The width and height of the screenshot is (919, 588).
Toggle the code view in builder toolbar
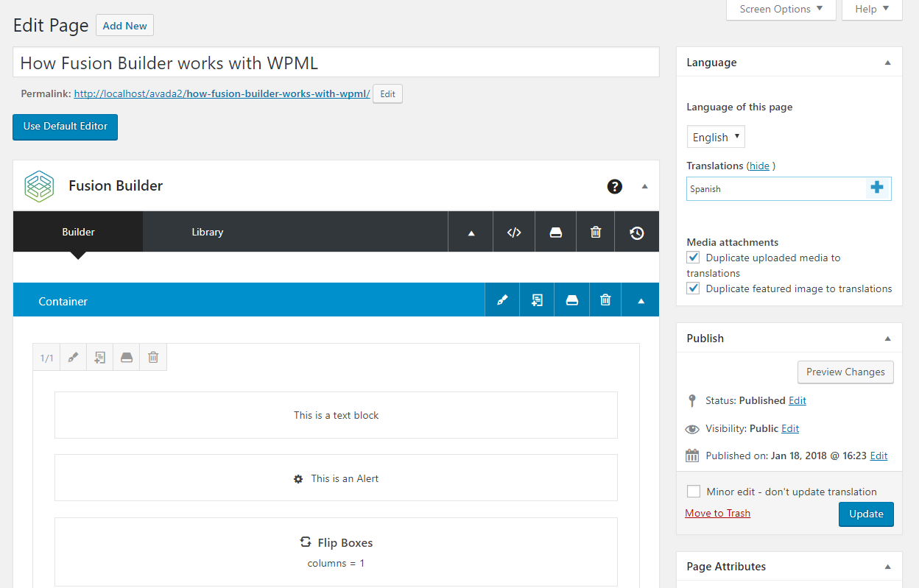(514, 233)
